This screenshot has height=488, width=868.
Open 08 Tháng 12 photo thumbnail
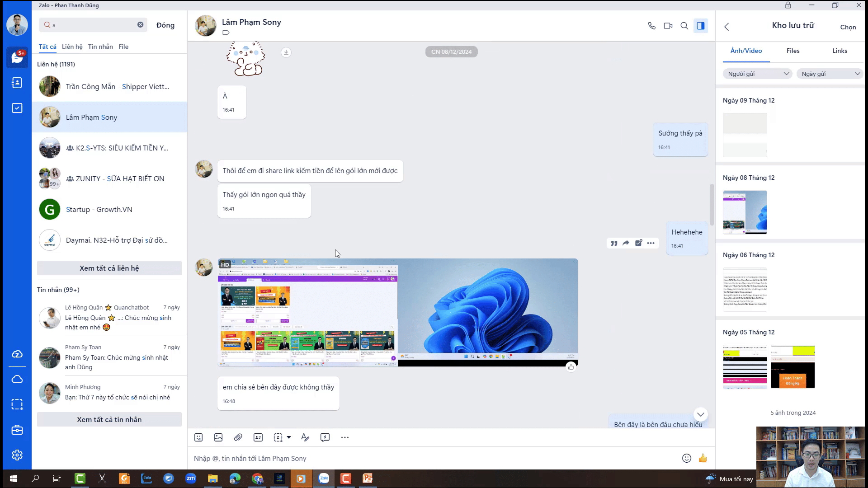click(x=745, y=212)
